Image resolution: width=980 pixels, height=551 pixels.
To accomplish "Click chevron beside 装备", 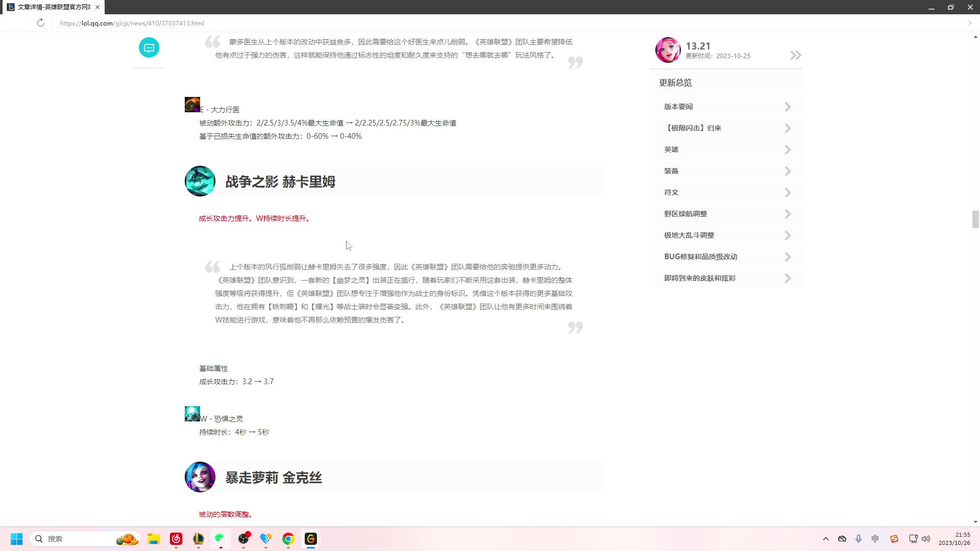I will (x=788, y=171).
